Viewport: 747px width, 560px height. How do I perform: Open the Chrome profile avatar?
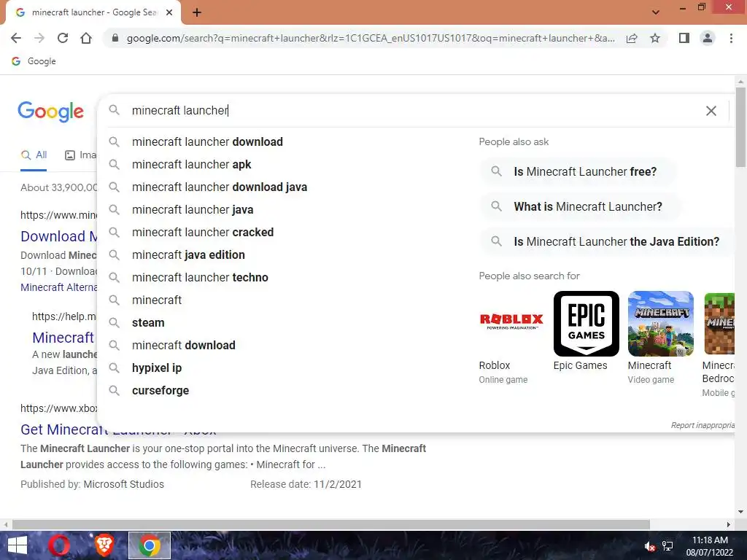[x=708, y=38]
